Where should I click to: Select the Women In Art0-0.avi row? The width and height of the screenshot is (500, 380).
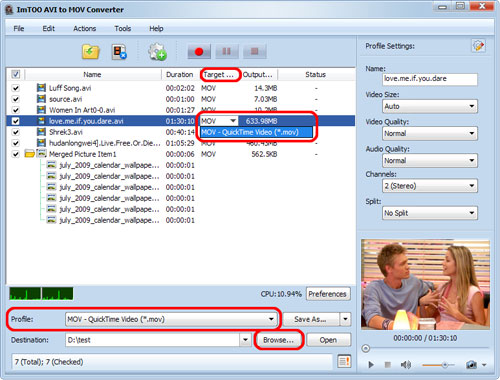tap(180, 110)
